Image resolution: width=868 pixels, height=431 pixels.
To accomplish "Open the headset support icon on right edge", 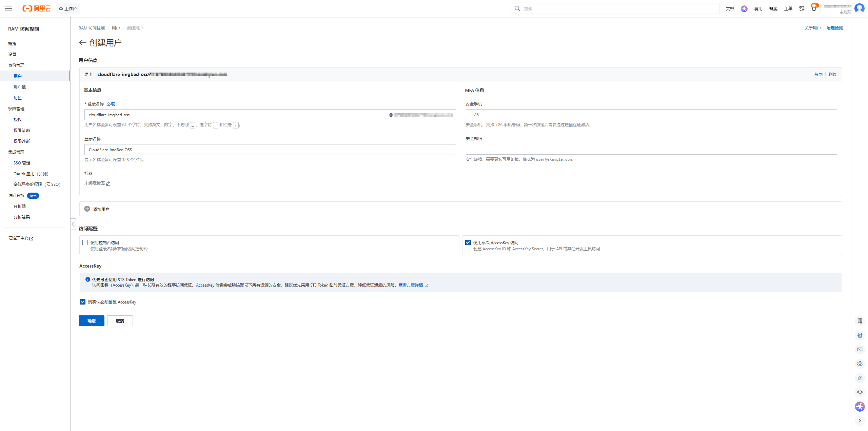I will [x=860, y=392].
